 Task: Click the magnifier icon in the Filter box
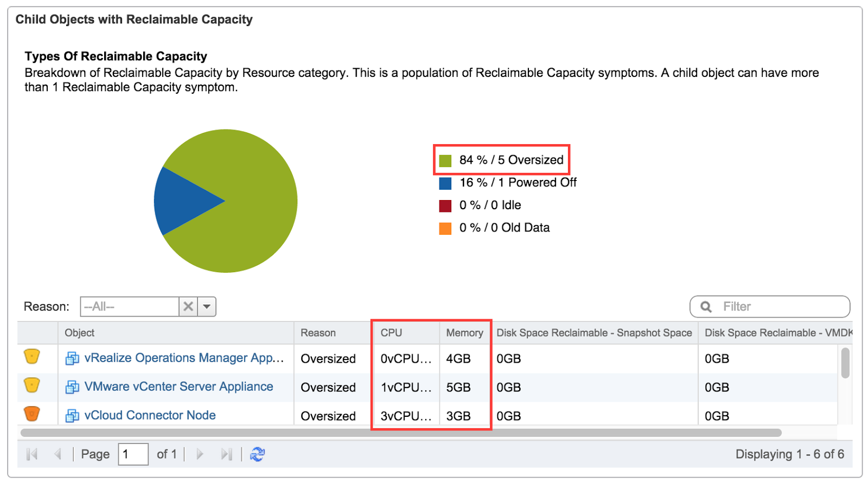pos(706,307)
